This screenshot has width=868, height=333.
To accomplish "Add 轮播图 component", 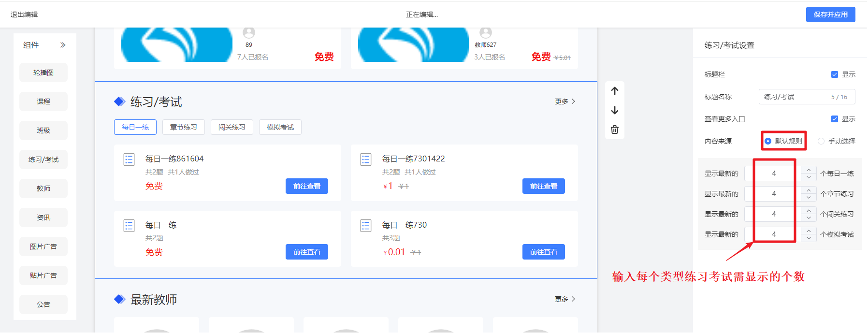I will pyautogui.click(x=43, y=72).
